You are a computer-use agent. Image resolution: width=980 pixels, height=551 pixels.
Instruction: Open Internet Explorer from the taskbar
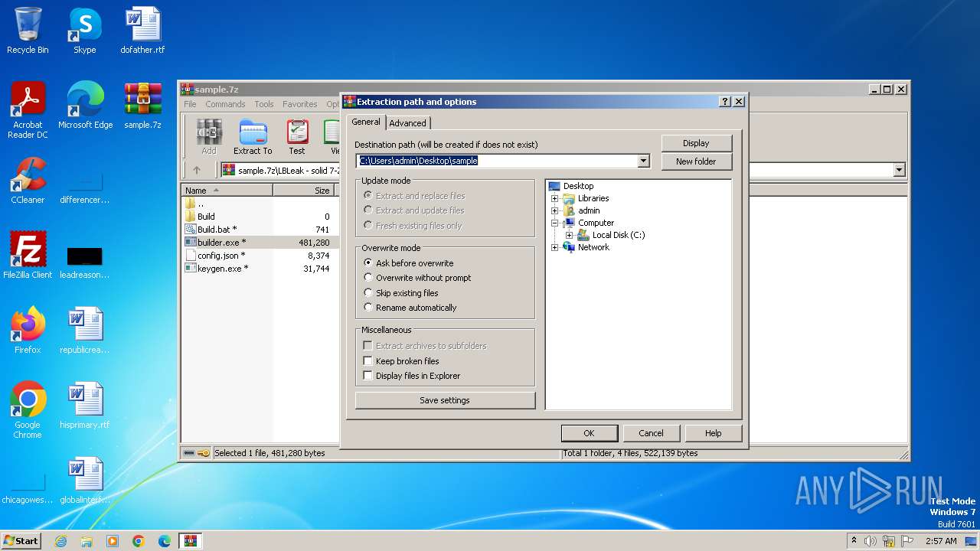point(60,541)
